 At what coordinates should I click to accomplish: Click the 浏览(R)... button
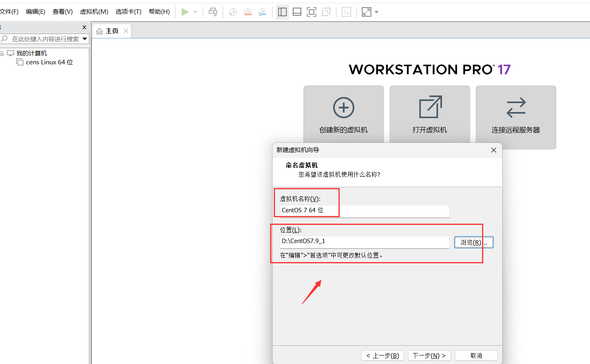pyautogui.click(x=474, y=242)
